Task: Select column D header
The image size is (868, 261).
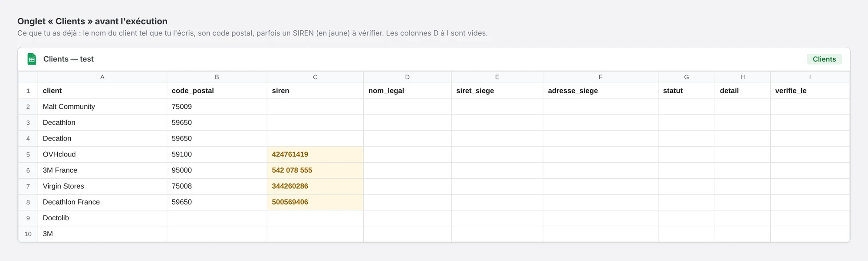Action: click(408, 77)
